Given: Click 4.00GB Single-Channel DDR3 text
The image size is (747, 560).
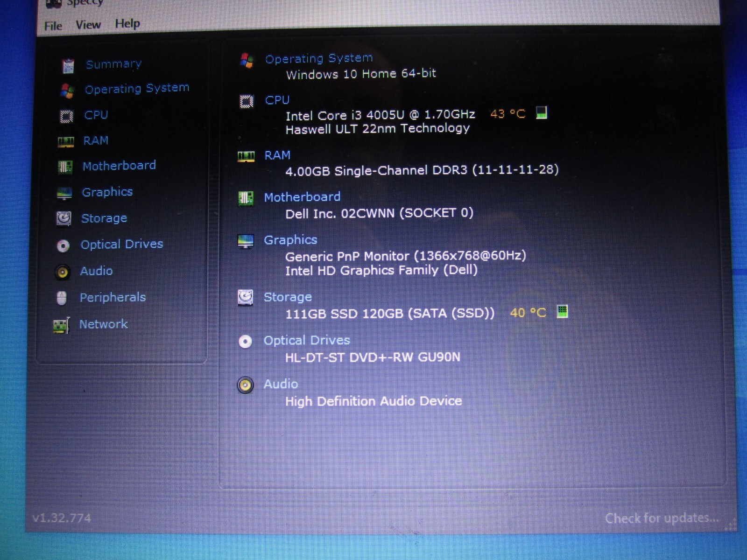Looking at the screenshot, I should 422,170.
